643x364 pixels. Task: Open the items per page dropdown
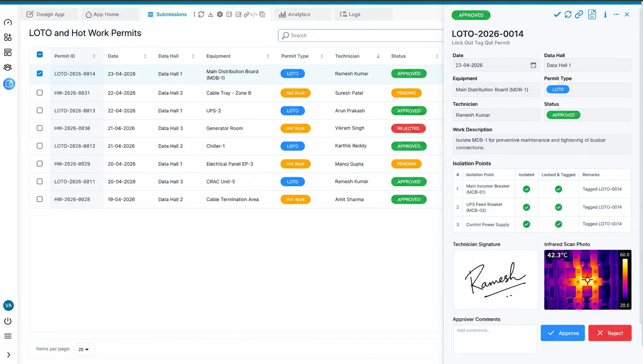[x=84, y=349]
